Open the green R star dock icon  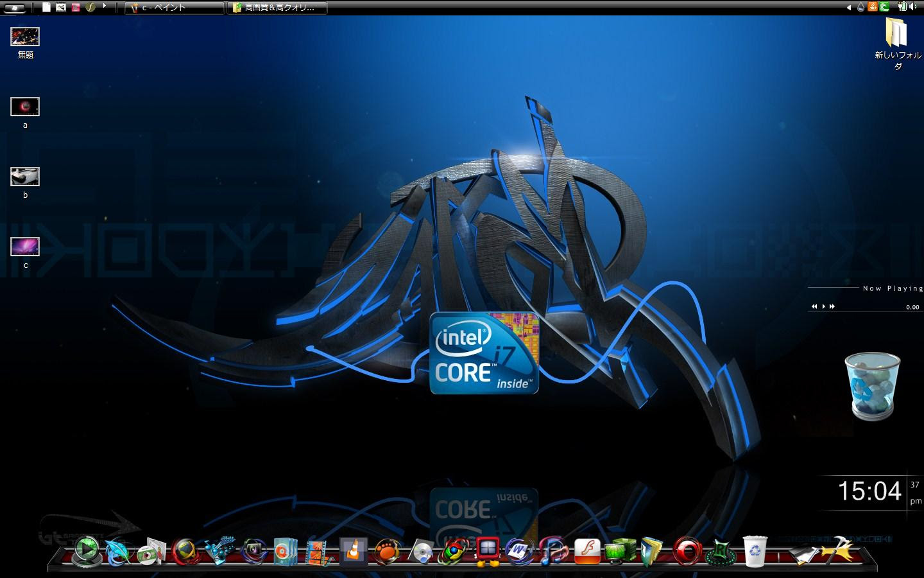(x=722, y=551)
